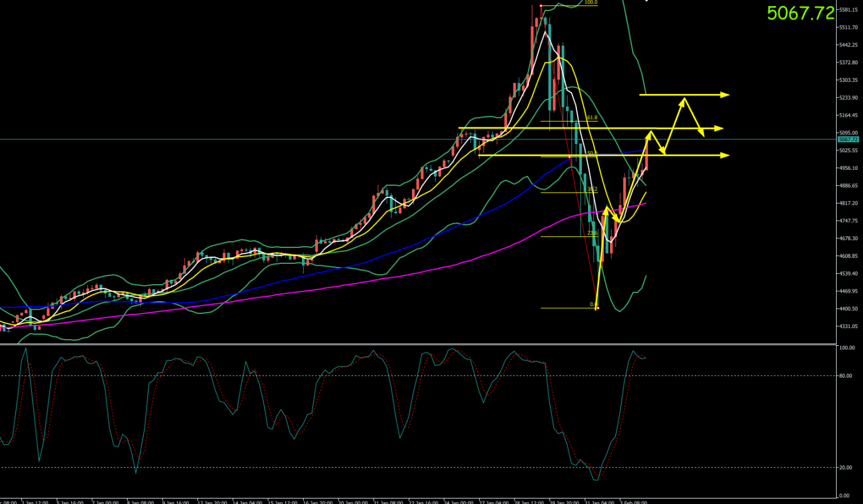
Task: Select the current price tag on price axis
Action: (x=848, y=139)
